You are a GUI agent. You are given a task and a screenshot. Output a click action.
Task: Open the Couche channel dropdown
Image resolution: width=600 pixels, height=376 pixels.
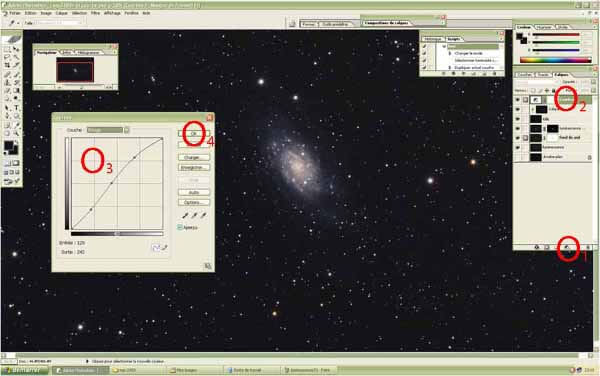[x=127, y=130]
